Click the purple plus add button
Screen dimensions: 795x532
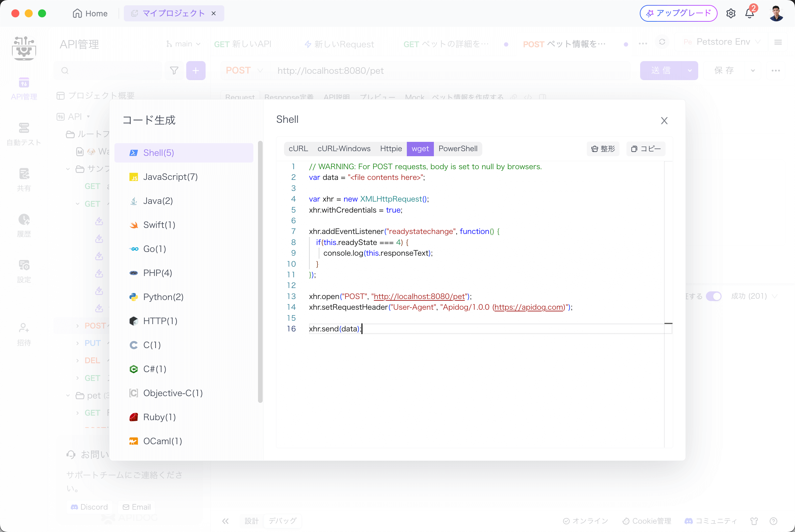[196, 70]
